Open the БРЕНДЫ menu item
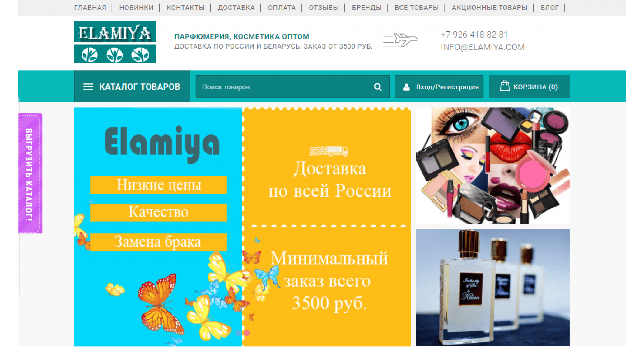 [x=366, y=7]
